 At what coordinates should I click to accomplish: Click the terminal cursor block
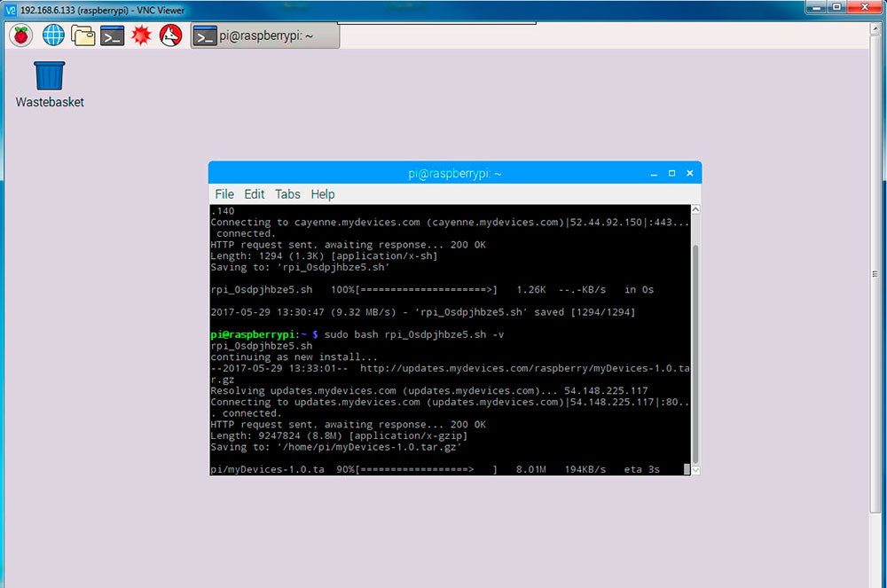coord(687,469)
